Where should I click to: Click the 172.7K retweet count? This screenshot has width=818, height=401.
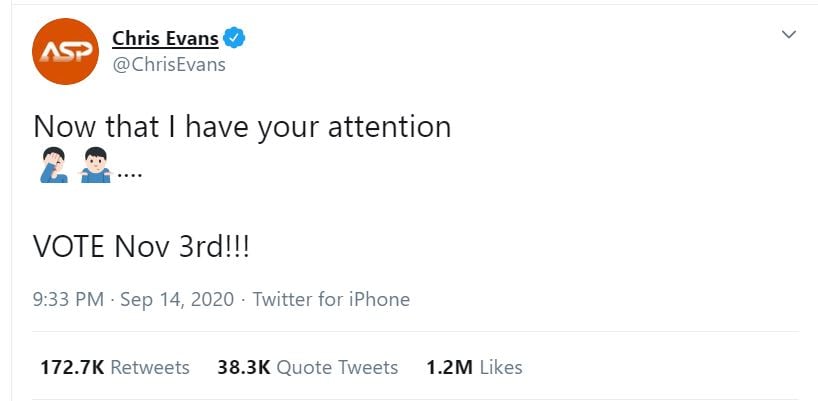tap(71, 368)
